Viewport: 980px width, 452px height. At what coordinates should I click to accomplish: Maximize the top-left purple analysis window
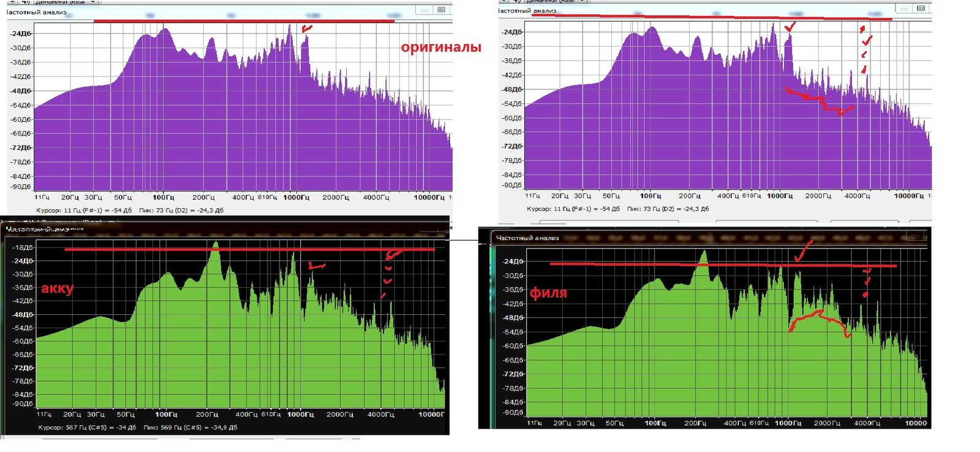tap(441, 10)
